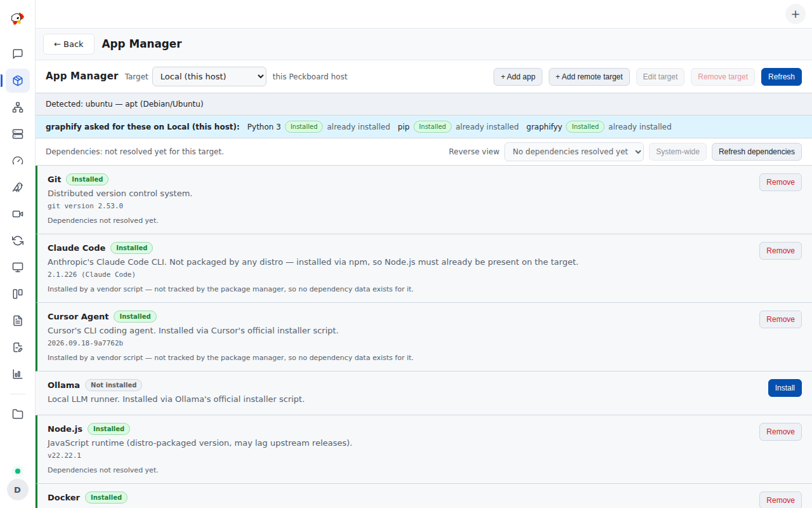This screenshot has height=508, width=812.
Task: Click the version text '2026.09.18-9a7762b'
Action: pos(86,344)
